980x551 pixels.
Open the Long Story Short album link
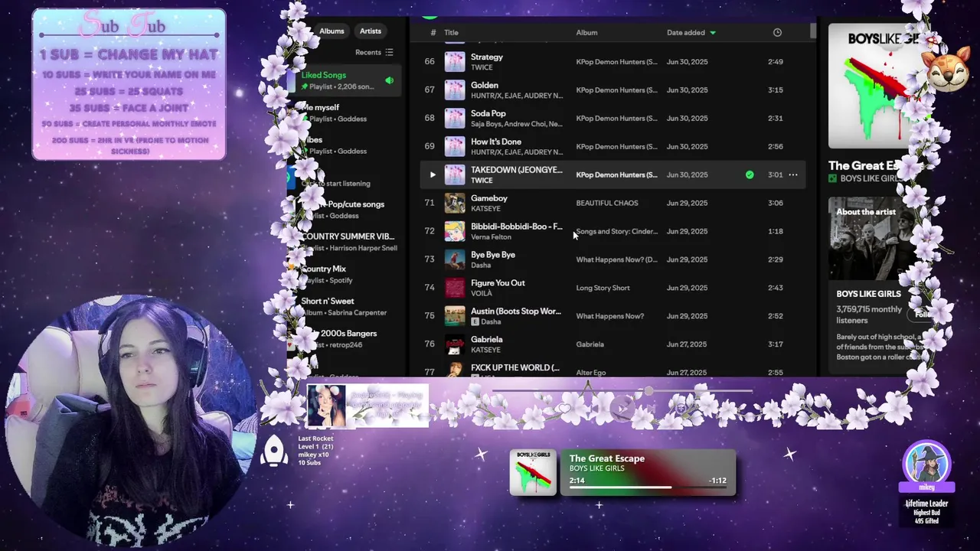(603, 289)
